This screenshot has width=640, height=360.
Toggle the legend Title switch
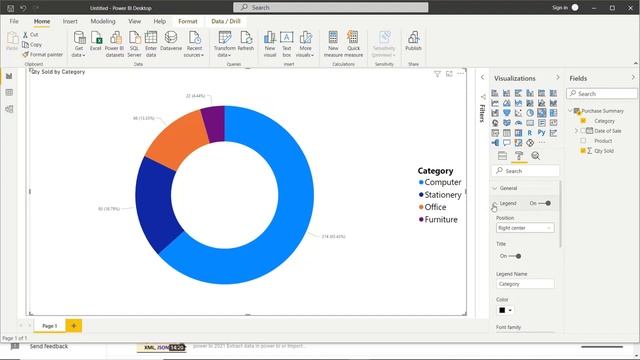[x=515, y=256]
